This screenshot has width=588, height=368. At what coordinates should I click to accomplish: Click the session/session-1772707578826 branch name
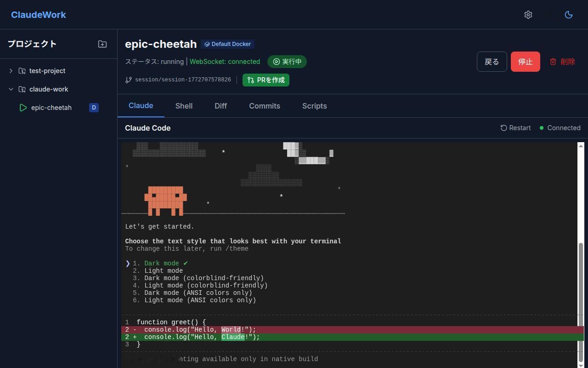coord(183,80)
